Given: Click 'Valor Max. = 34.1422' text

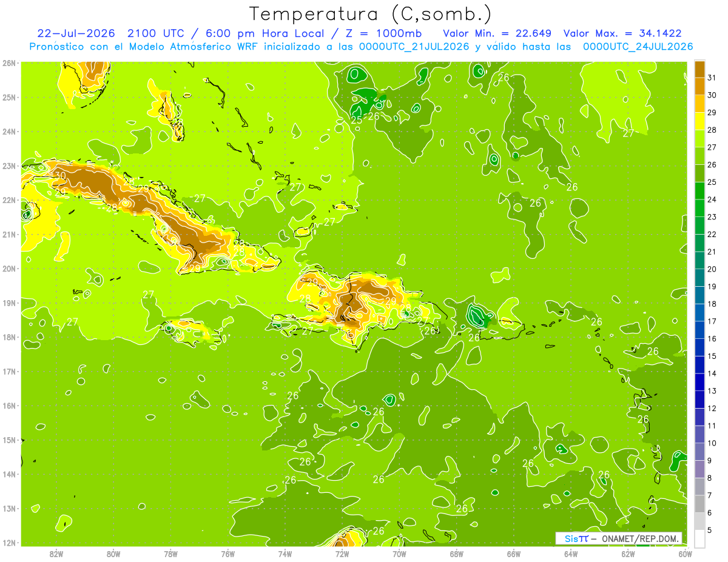Looking at the screenshot, I should click(622, 33).
